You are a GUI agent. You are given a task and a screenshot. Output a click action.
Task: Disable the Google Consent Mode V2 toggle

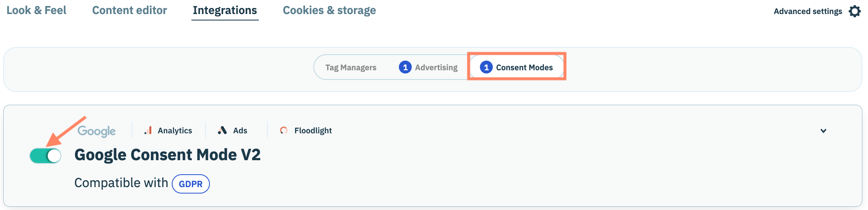(45, 156)
